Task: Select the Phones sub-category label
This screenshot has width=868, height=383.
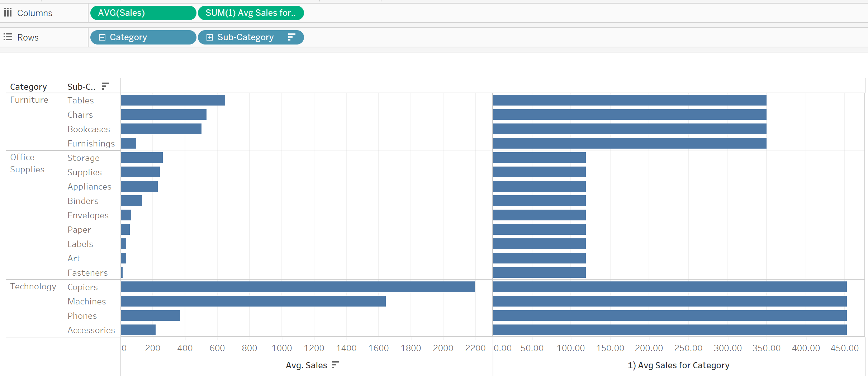Action: click(x=82, y=316)
